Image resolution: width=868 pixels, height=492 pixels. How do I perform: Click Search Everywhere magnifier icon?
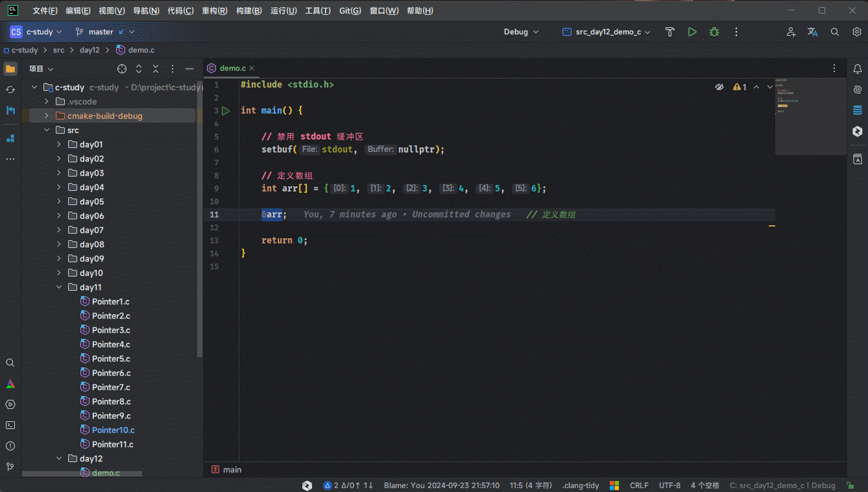835,32
